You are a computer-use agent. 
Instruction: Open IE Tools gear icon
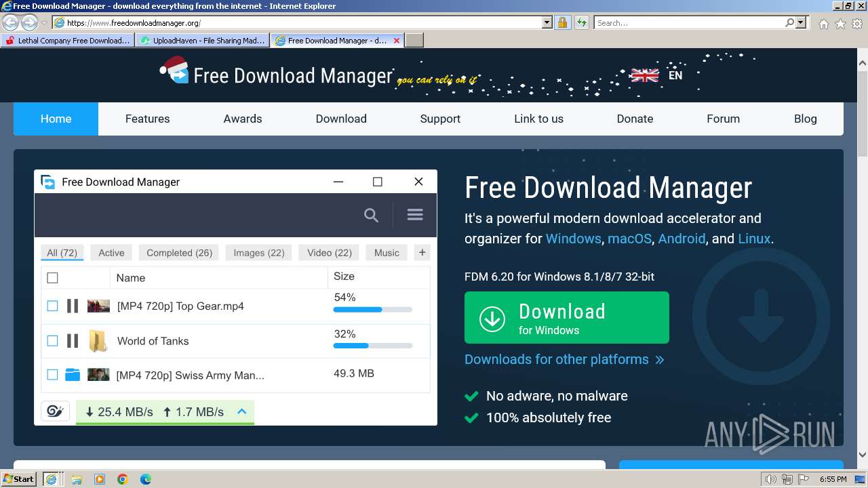[x=857, y=24]
